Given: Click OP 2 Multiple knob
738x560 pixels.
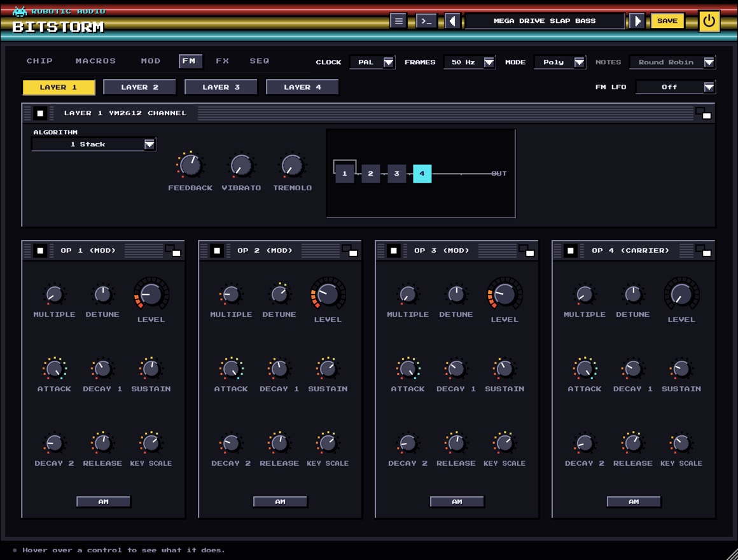Looking at the screenshot, I should [230, 295].
